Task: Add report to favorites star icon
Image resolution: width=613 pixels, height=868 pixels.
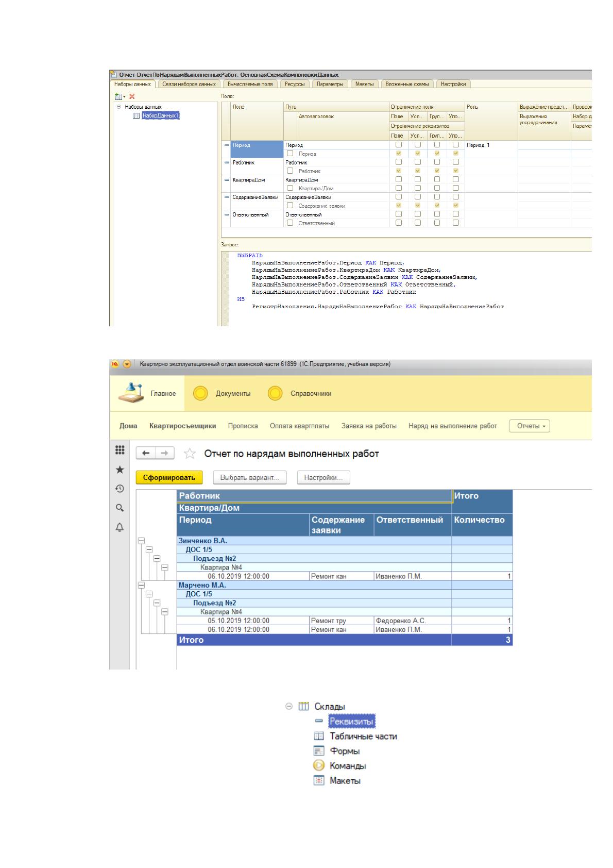Action: click(x=190, y=454)
